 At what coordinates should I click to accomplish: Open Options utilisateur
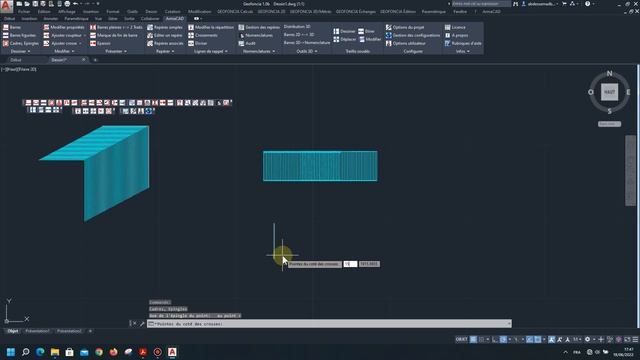[405, 43]
